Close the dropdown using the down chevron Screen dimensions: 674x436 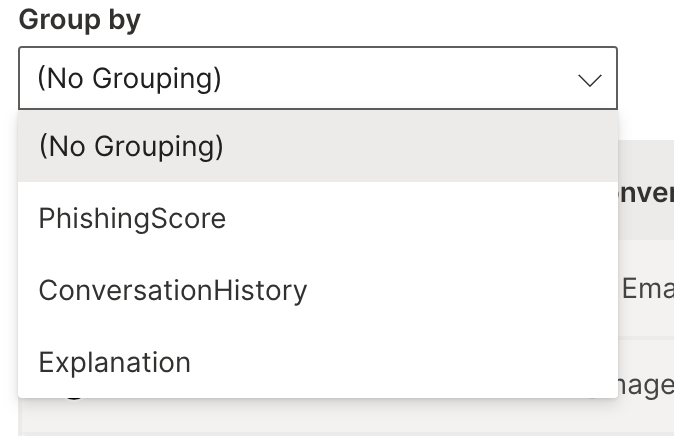590,79
